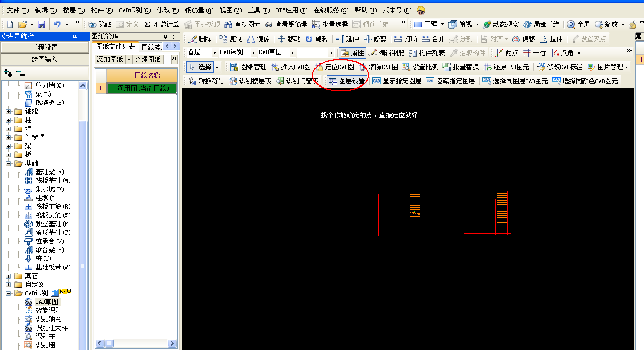Select 通用图(当前图纸) drawing row
This screenshot has width=644, height=350.
coord(142,88)
